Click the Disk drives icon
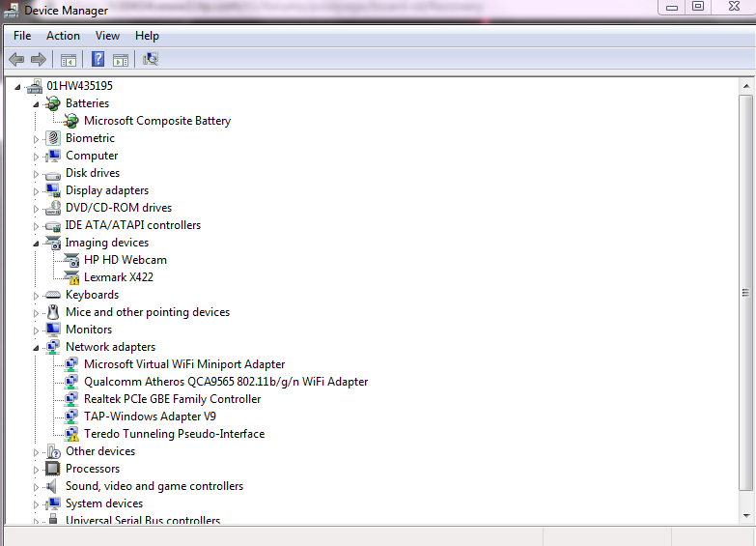The width and height of the screenshot is (756, 546). click(53, 174)
